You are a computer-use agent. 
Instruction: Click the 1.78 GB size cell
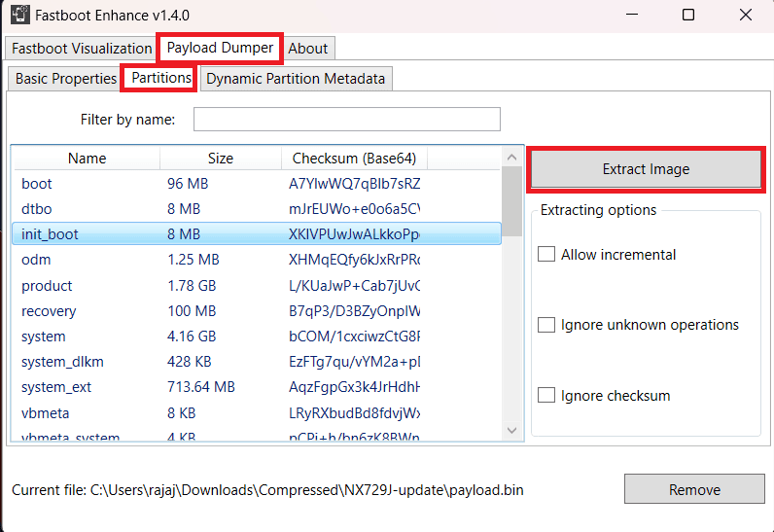pos(192,285)
